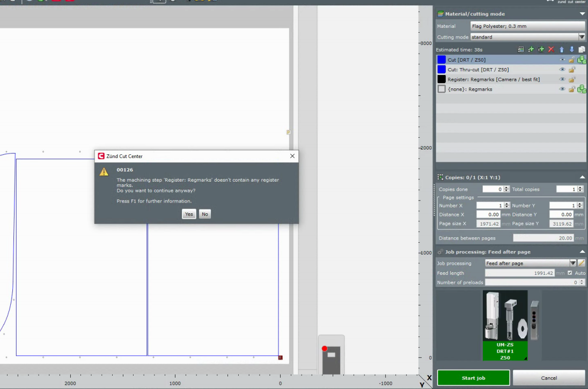Open the machining steps list options icon
Viewport: 588px width, 389px height.
(520, 49)
